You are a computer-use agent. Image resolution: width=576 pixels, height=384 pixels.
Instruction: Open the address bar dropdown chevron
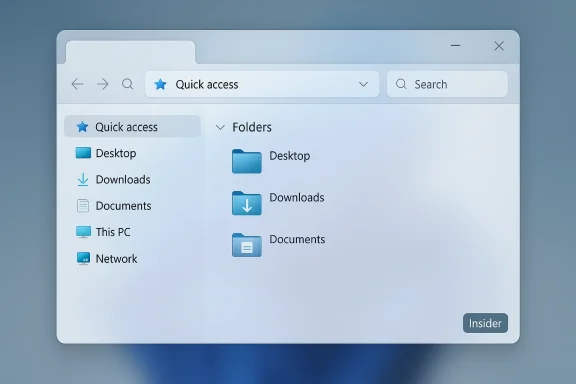(363, 84)
